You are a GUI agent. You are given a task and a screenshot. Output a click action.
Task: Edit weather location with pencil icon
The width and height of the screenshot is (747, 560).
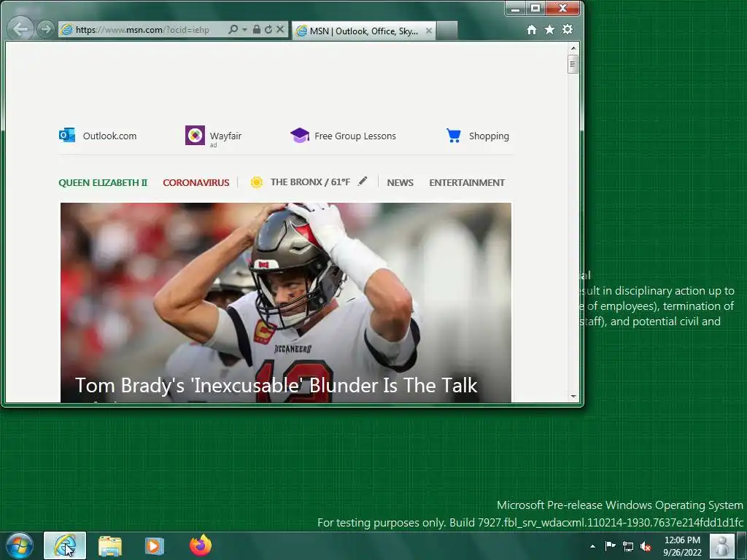tap(363, 181)
